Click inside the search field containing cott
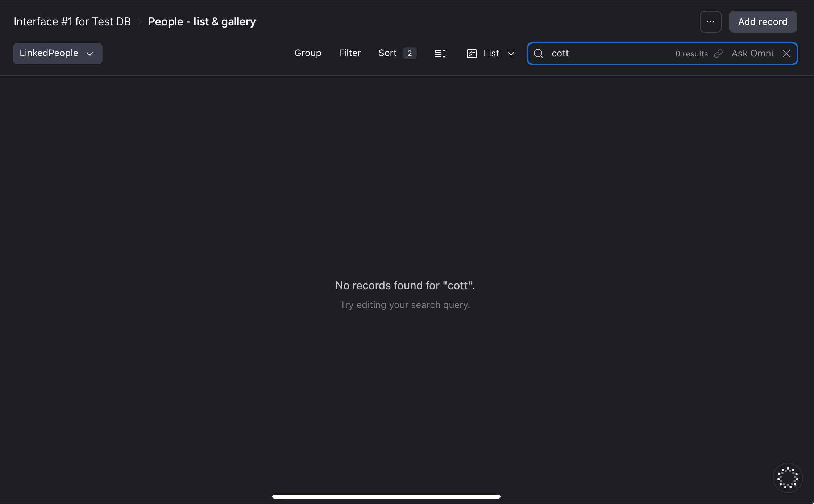 pos(609,54)
